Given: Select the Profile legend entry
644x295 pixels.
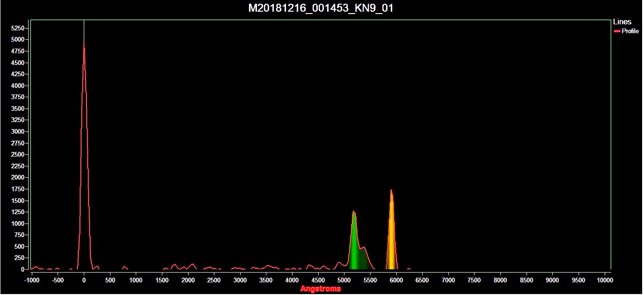Looking at the screenshot, I should tap(630, 31).
